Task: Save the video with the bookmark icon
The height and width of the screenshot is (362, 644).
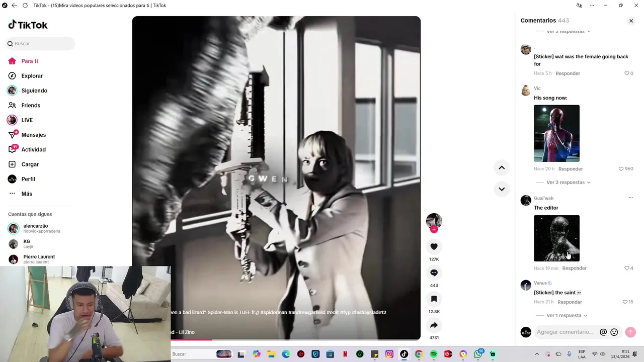Action: click(x=434, y=299)
